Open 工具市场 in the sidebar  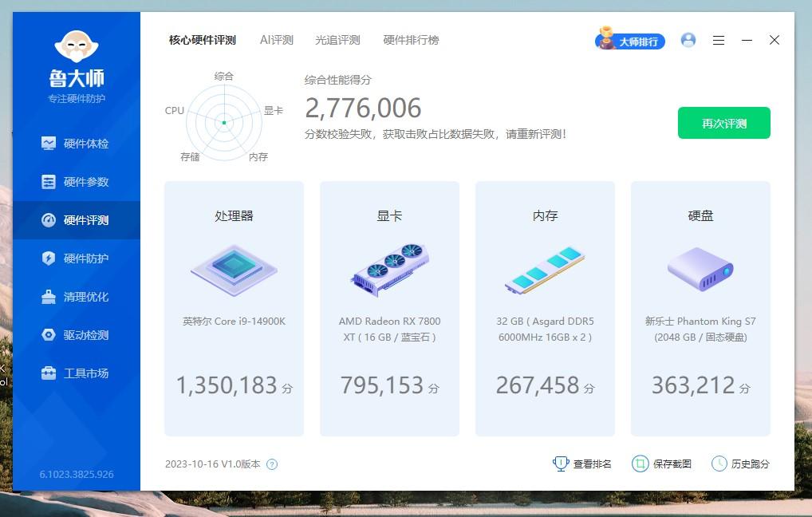[77, 373]
